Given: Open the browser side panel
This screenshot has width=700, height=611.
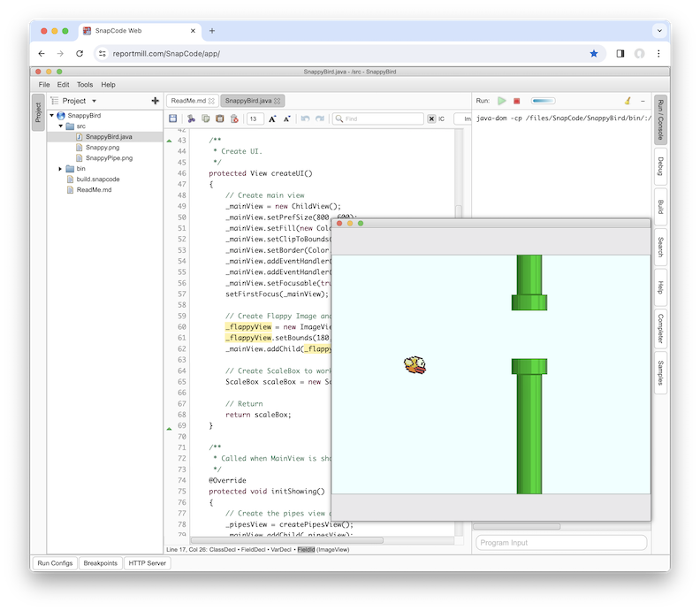Looking at the screenshot, I should [x=620, y=54].
